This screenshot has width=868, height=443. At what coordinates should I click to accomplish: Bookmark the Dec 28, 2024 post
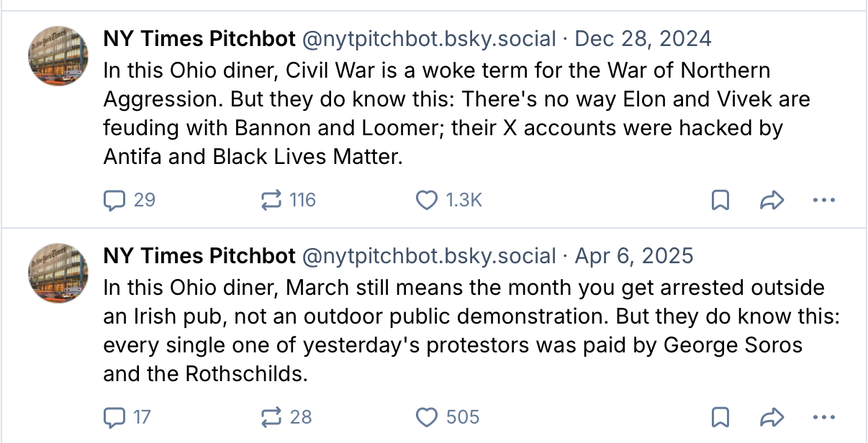720,200
